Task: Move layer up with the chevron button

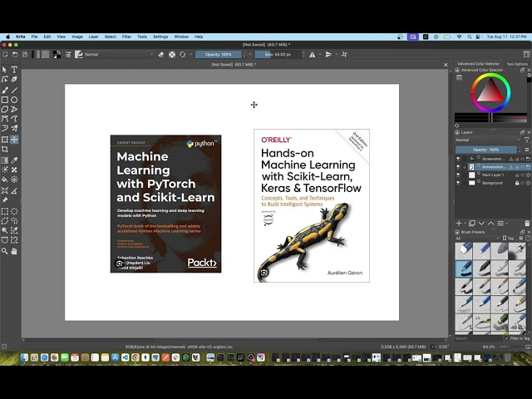Action: [491, 224]
